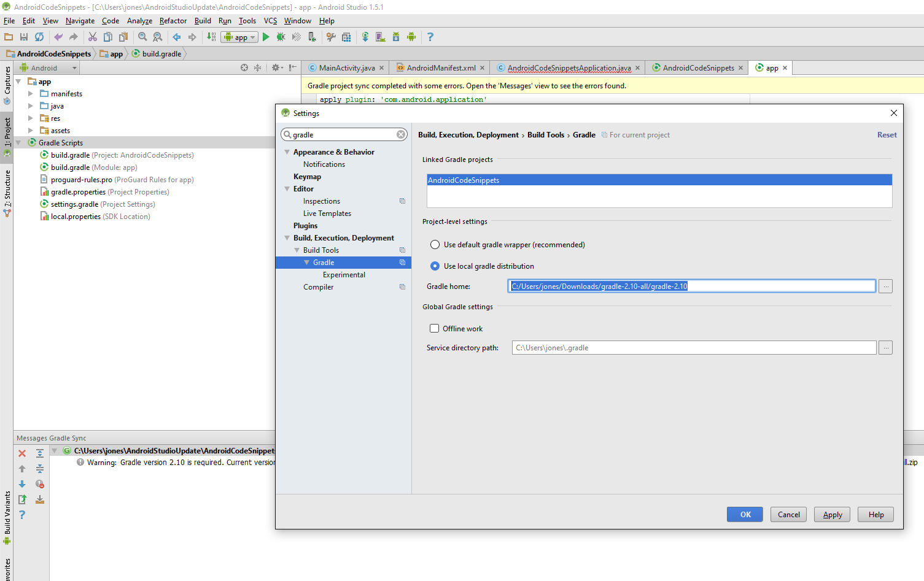
Task: Click the Save All toolbar icon
Action: [x=24, y=37]
